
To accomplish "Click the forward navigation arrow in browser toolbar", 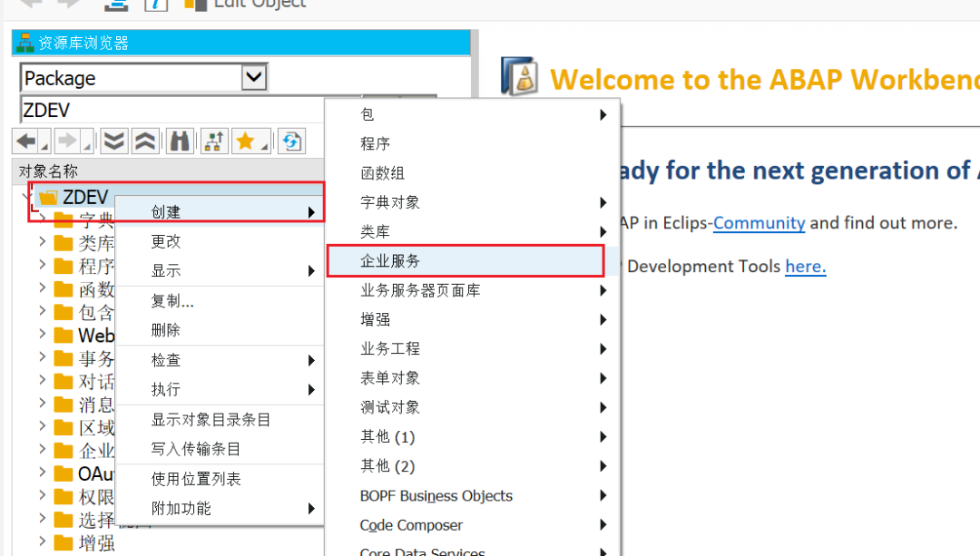I will coord(67,141).
